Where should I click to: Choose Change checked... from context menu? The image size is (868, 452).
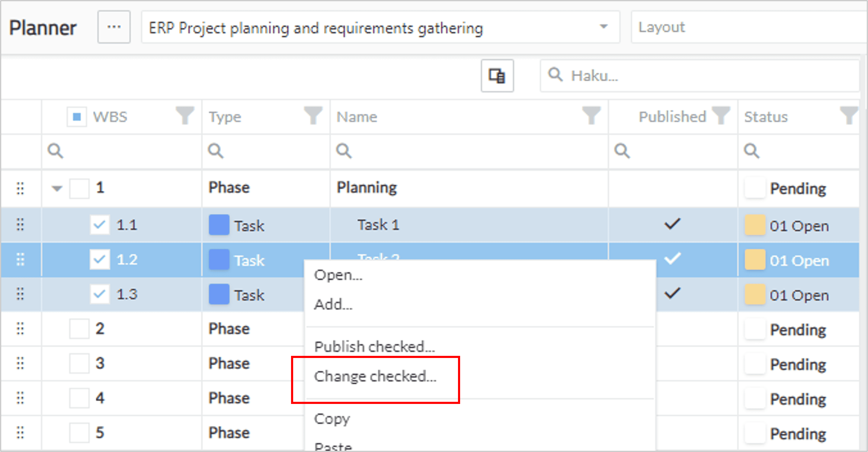(x=375, y=376)
